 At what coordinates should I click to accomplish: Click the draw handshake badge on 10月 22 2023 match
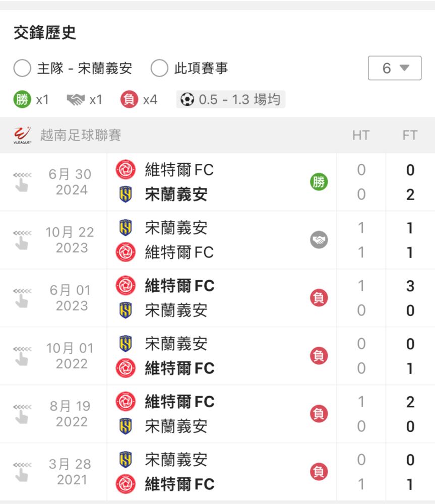(319, 240)
